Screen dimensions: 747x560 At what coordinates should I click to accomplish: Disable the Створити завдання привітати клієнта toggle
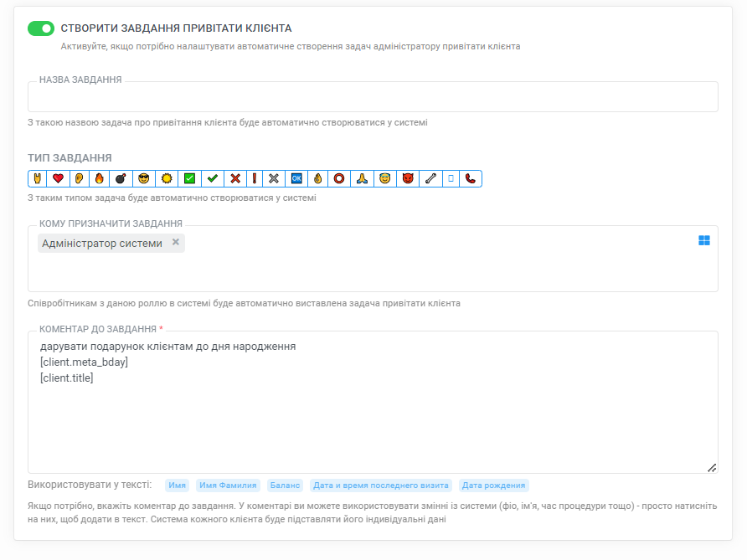[x=41, y=28]
